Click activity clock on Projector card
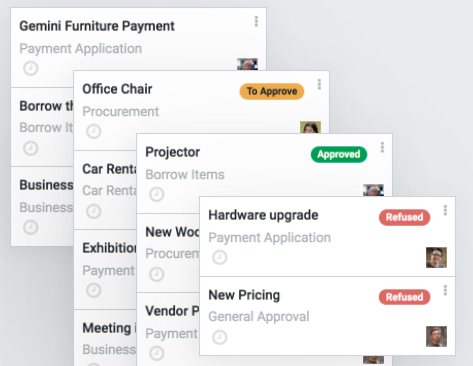 [157, 194]
